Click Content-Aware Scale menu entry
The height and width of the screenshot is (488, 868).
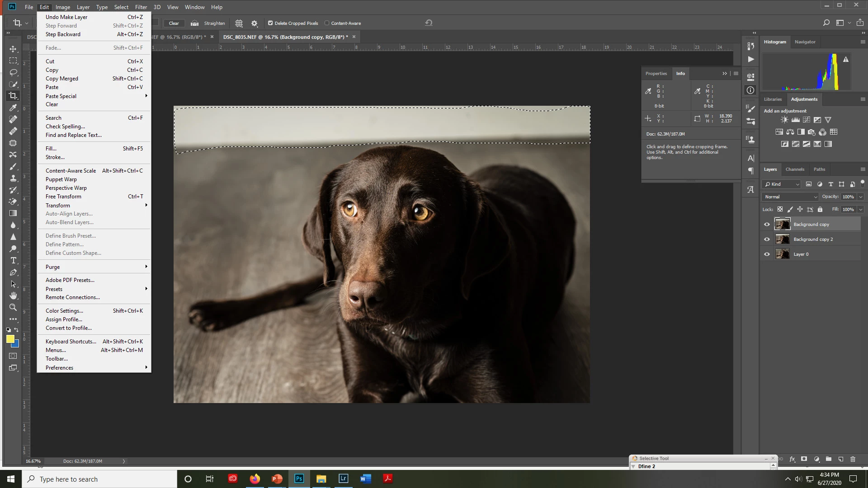71,171
